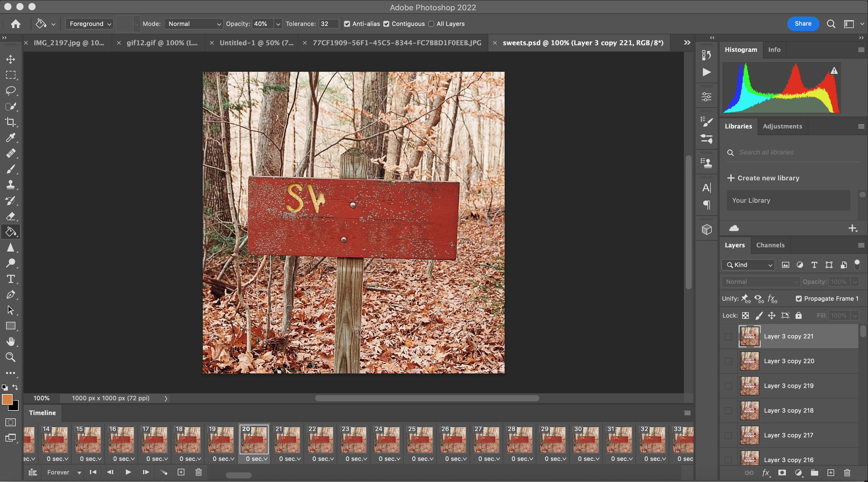This screenshot has width=868, height=482.
Task: Select the Clone Stamp tool
Action: click(10, 185)
